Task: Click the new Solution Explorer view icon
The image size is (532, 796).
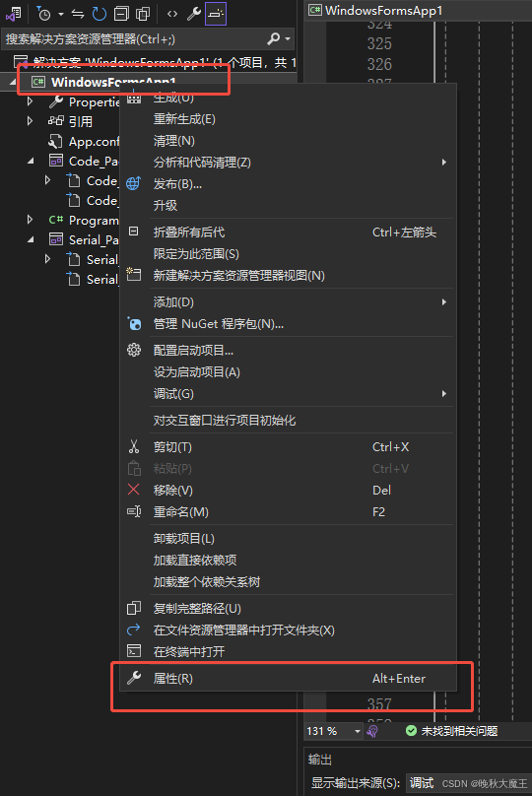Action: coord(134,274)
